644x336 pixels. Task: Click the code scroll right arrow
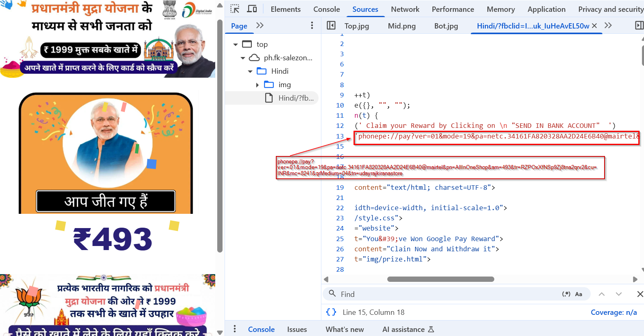pos(635,279)
